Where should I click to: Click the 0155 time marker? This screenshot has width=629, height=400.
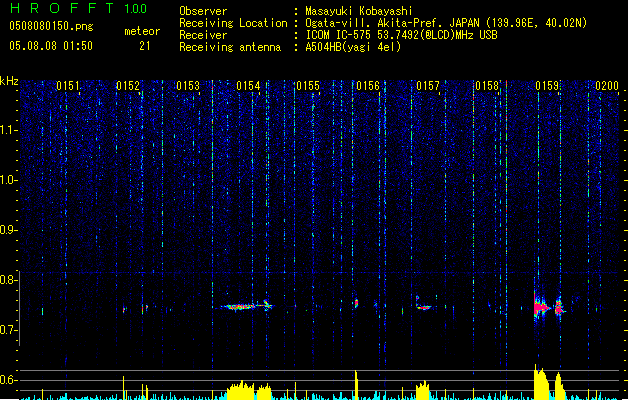click(x=308, y=86)
